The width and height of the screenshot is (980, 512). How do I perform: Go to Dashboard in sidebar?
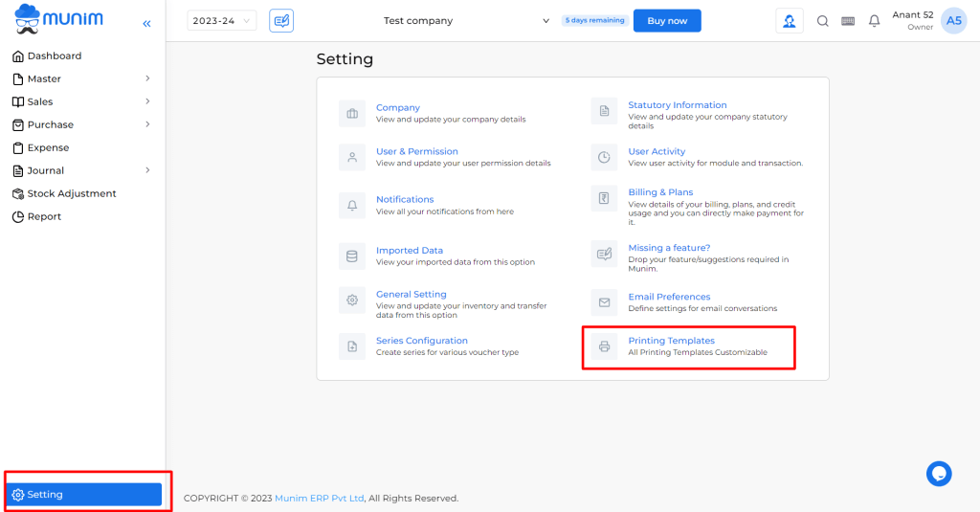(55, 56)
